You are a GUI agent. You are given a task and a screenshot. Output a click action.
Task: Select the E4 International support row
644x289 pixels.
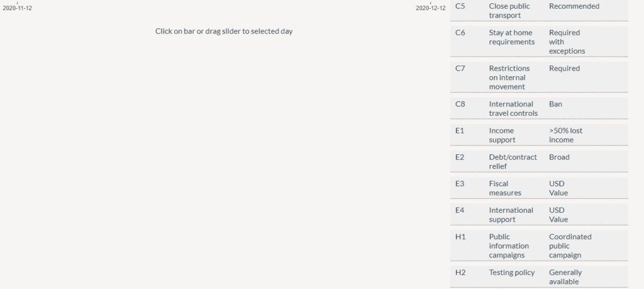(539, 214)
